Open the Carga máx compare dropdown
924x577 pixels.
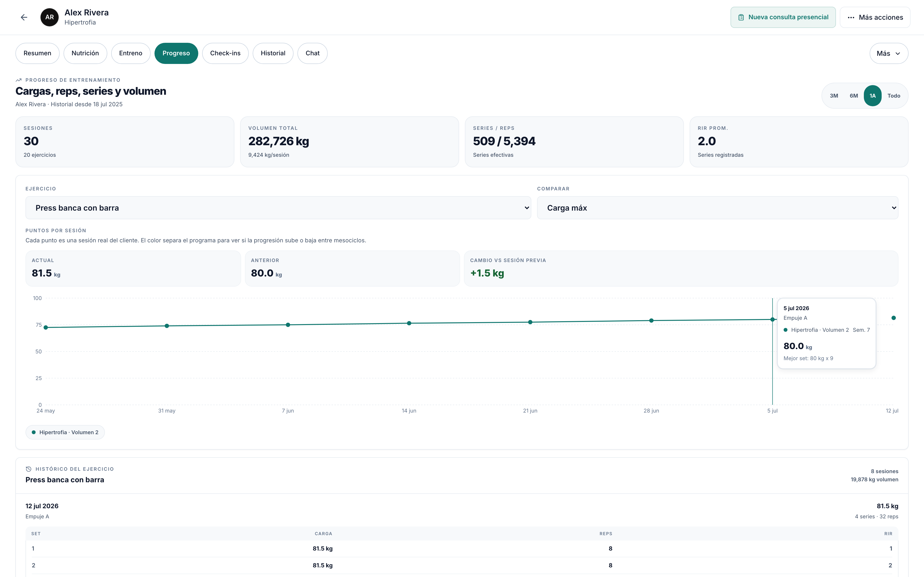pos(718,208)
